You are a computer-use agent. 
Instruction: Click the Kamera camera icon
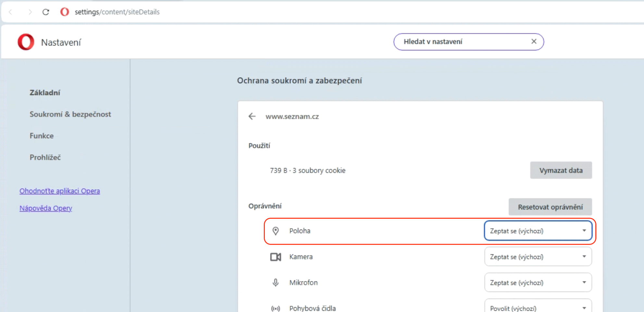click(276, 257)
